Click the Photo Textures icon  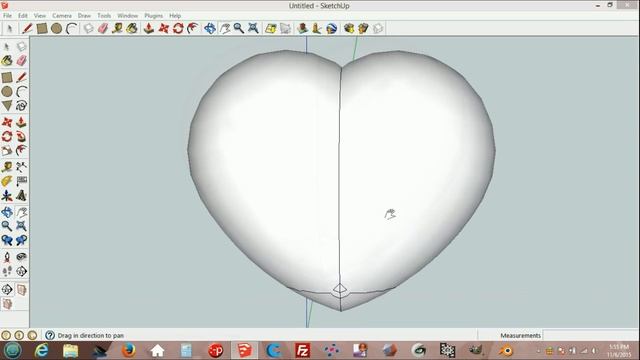tap(317, 28)
